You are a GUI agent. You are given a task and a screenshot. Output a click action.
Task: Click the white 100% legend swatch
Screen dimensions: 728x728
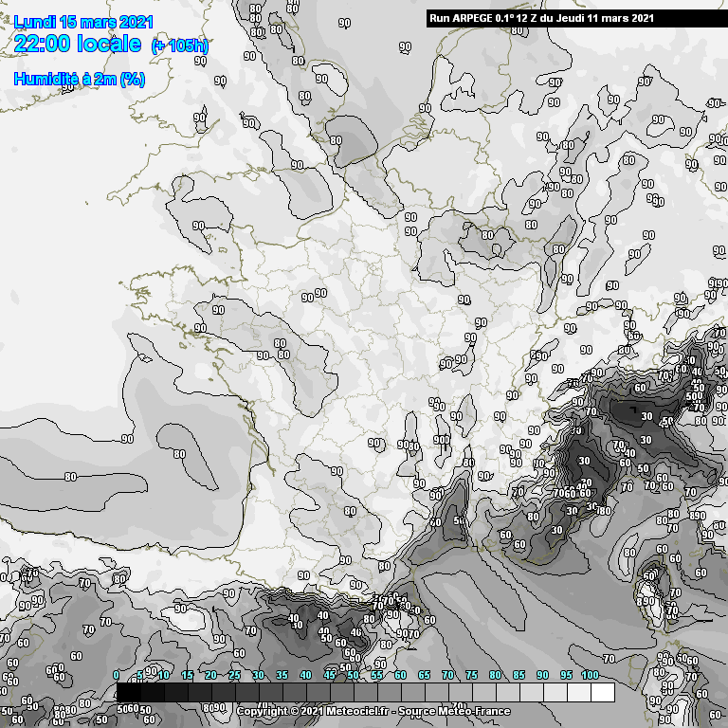[602, 693]
